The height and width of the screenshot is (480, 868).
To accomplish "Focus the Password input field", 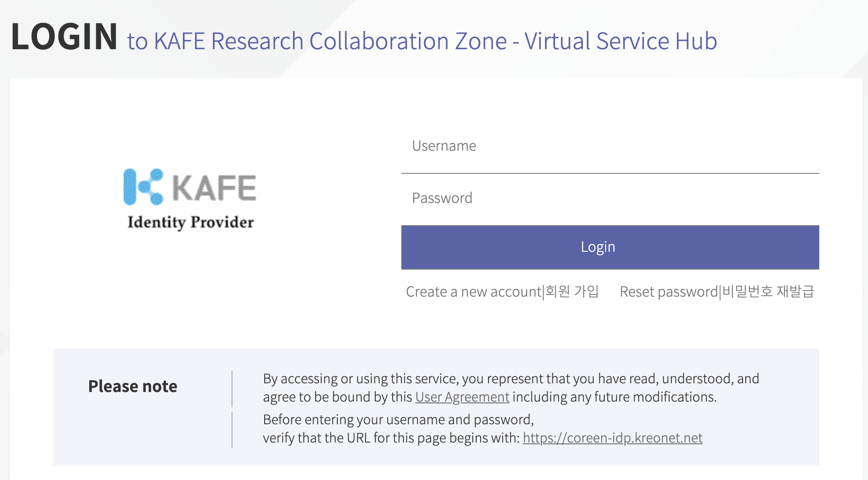I will click(610, 199).
